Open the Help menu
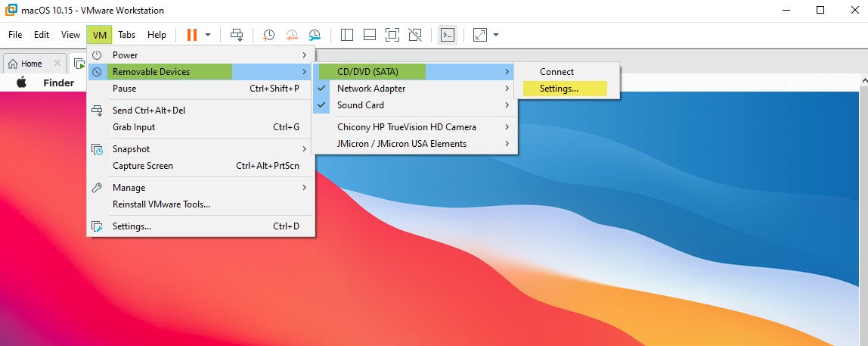The width and height of the screenshot is (868, 346). point(157,35)
